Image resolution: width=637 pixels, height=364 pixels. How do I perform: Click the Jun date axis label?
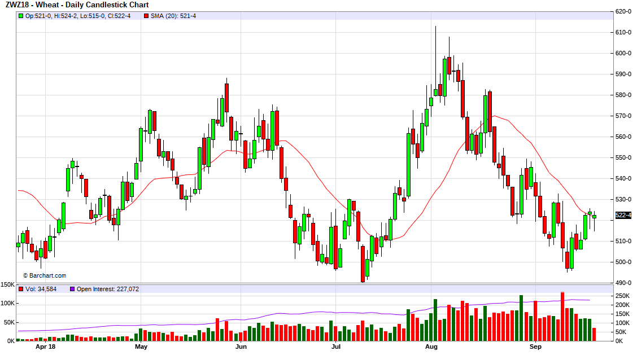(241, 347)
